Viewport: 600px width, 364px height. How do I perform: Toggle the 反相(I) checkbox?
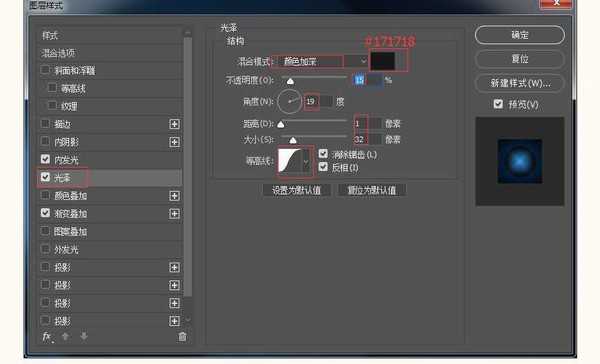click(323, 167)
